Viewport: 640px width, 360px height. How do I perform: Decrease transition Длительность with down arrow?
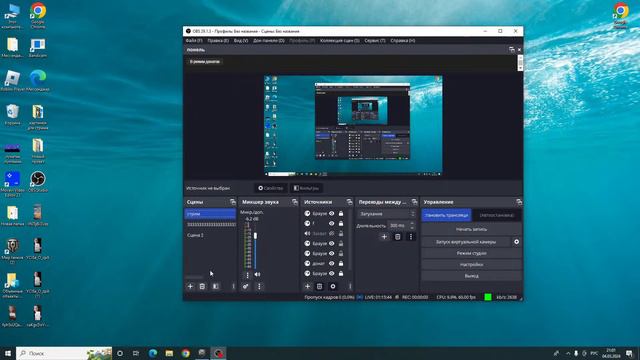point(412,227)
